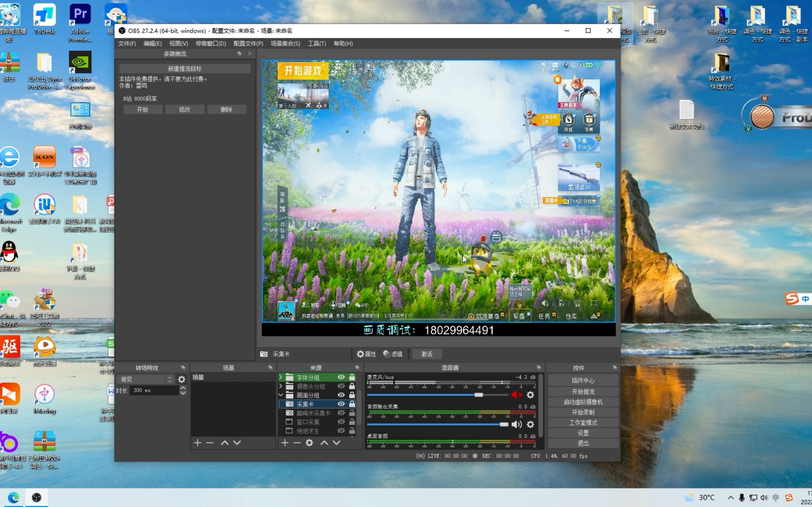Move selected source up in list
The height and width of the screenshot is (507, 812).
click(x=324, y=443)
